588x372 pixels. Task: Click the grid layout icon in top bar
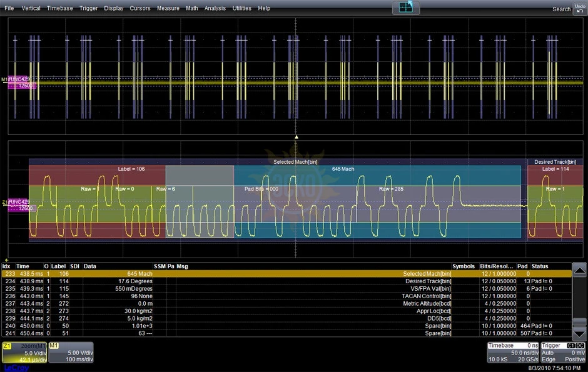pos(406,7)
